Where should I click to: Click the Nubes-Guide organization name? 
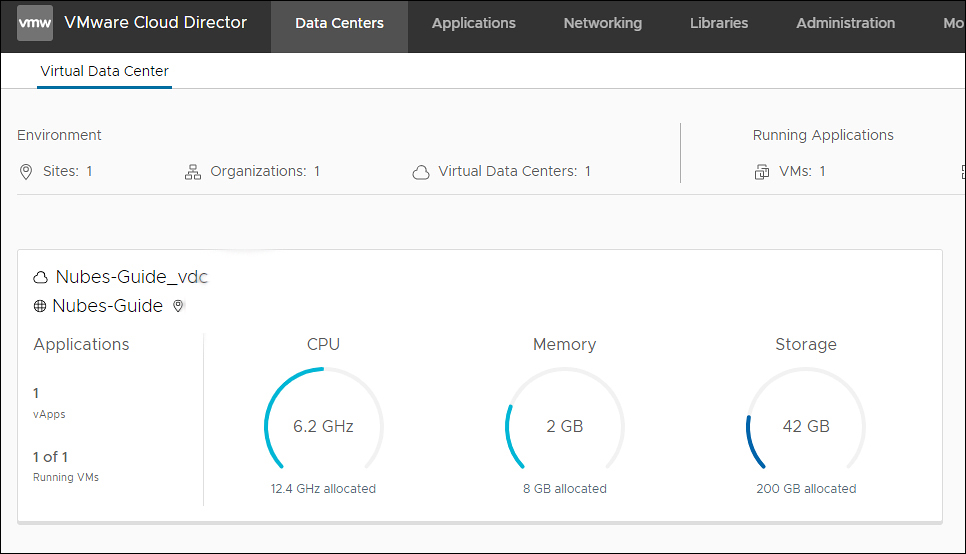pos(107,306)
